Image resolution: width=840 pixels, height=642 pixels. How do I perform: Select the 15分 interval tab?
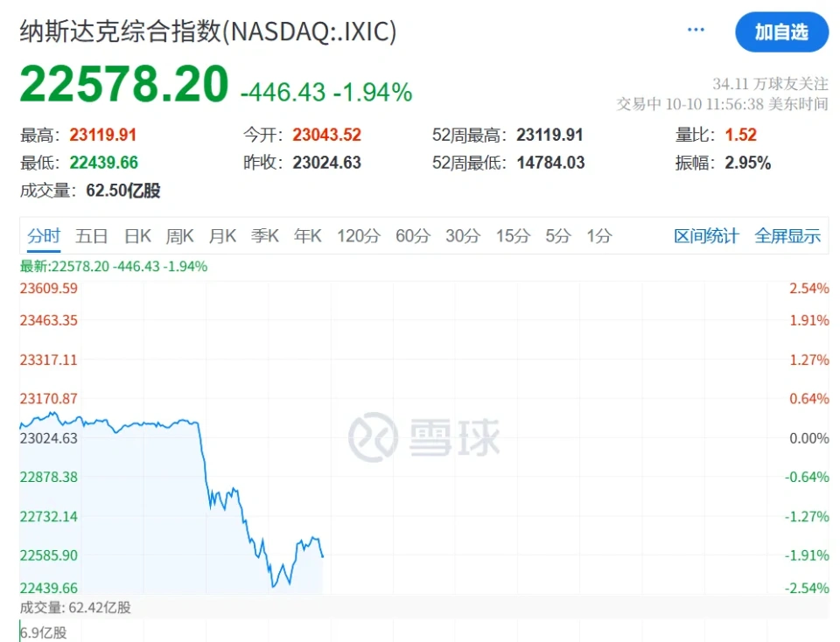click(x=513, y=236)
